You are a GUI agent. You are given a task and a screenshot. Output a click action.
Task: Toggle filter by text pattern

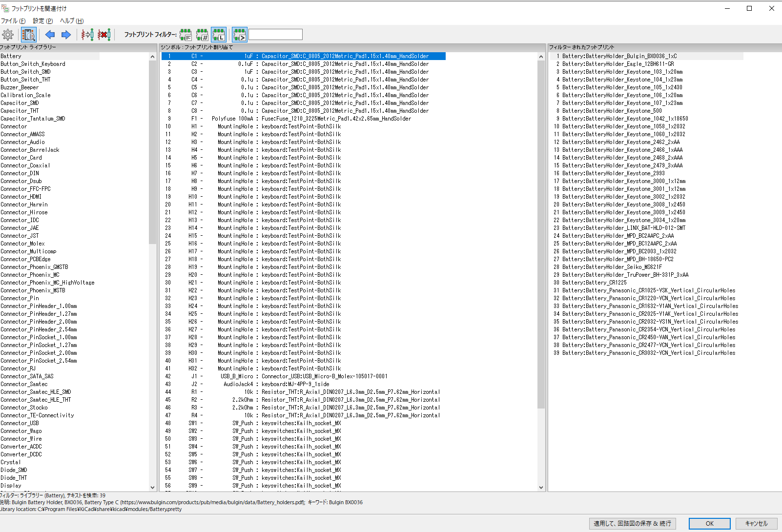tap(240, 35)
